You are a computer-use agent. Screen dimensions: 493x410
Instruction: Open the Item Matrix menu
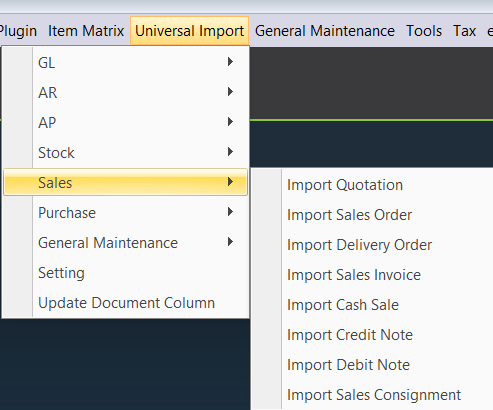(x=86, y=31)
